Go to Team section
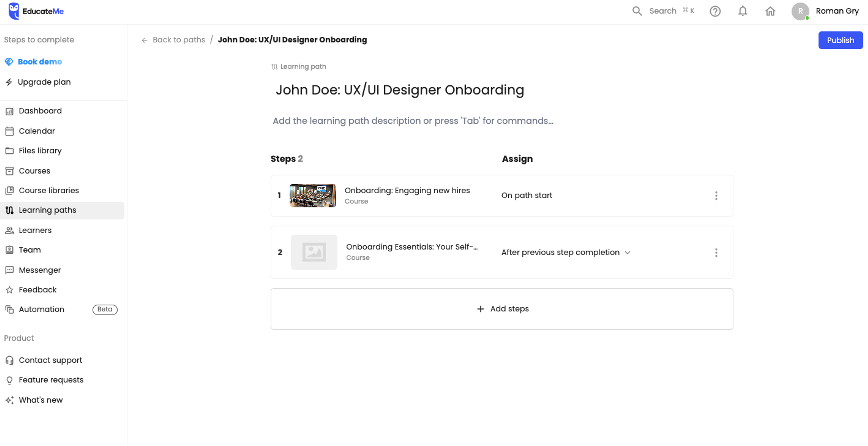This screenshot has width=868, height=446. click(62, 250)
